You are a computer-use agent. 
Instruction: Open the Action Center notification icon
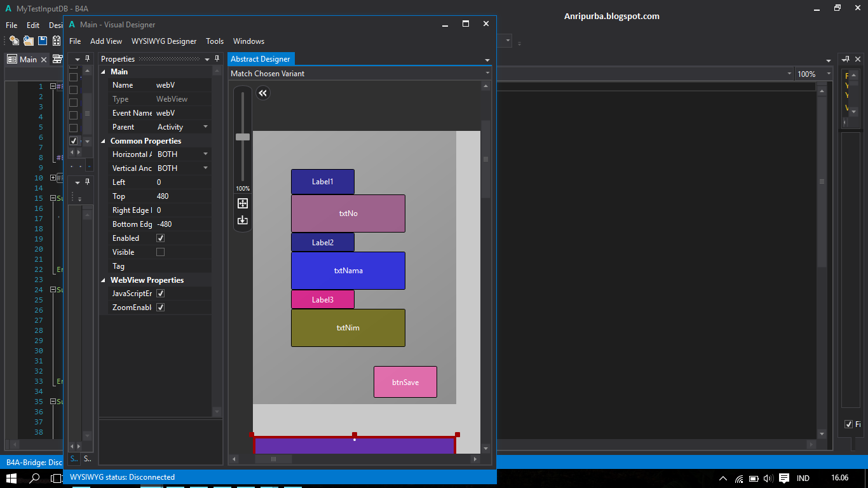pyautogui.click(x=784, y=478)
